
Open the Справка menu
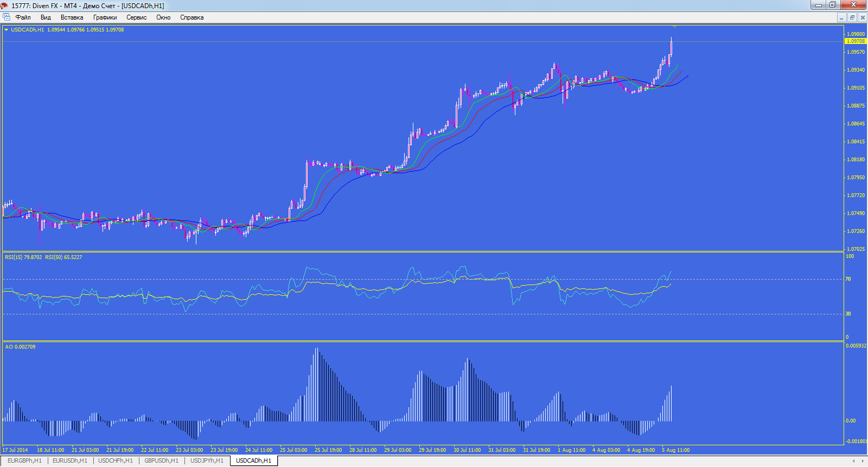click(192, 17)
